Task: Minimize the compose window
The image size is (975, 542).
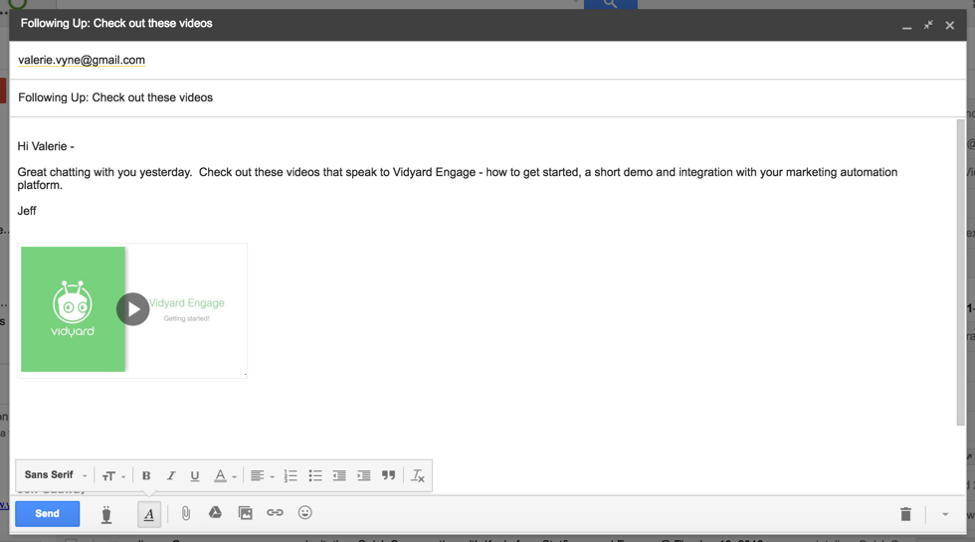Action: pos(907,26)
